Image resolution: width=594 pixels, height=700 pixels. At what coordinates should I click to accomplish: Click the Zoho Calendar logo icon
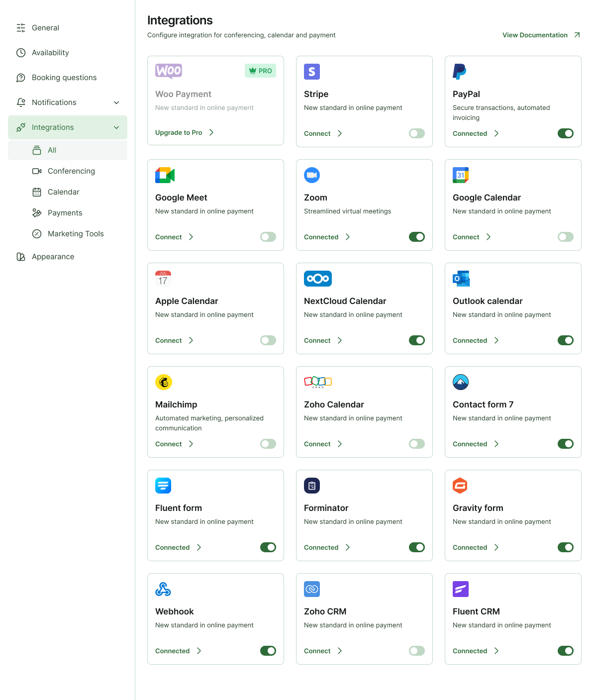(318, 382)
